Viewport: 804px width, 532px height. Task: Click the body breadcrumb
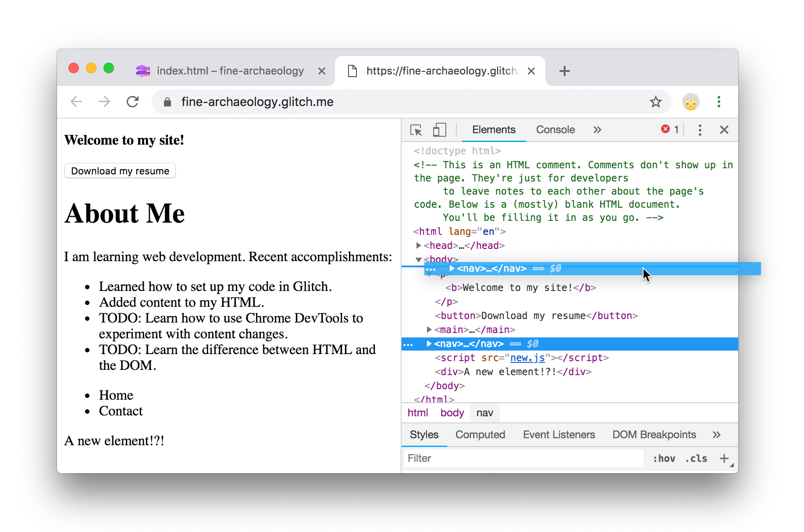[x=452, y=413]
